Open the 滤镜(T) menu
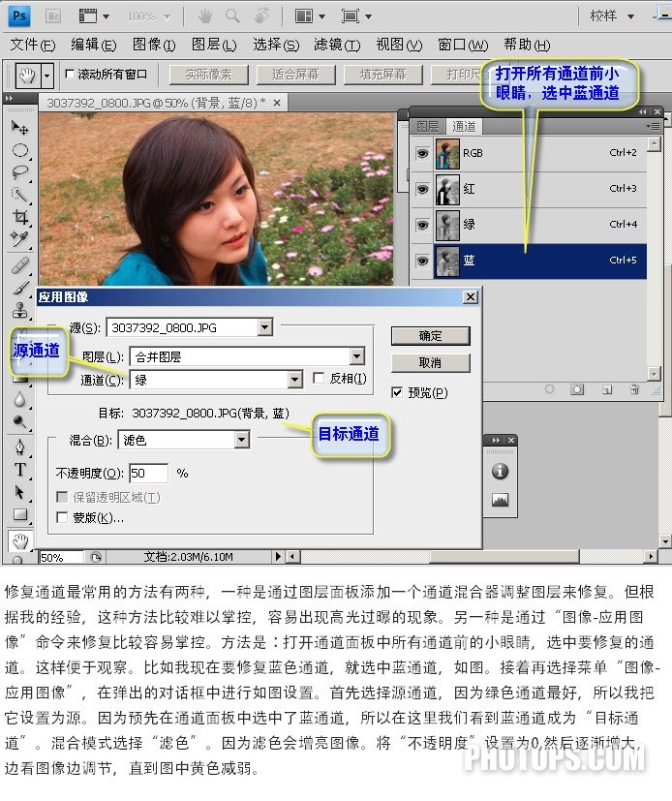 coord(337,45)
